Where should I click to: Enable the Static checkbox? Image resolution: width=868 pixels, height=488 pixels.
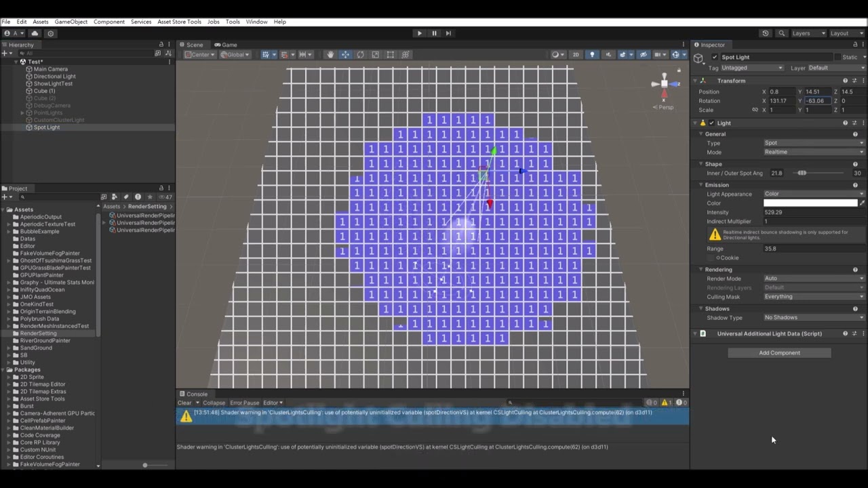coord(837,58)
